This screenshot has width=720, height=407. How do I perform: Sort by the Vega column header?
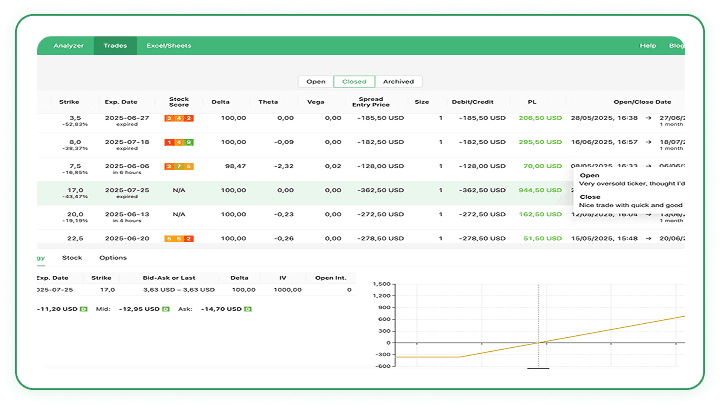315,102
